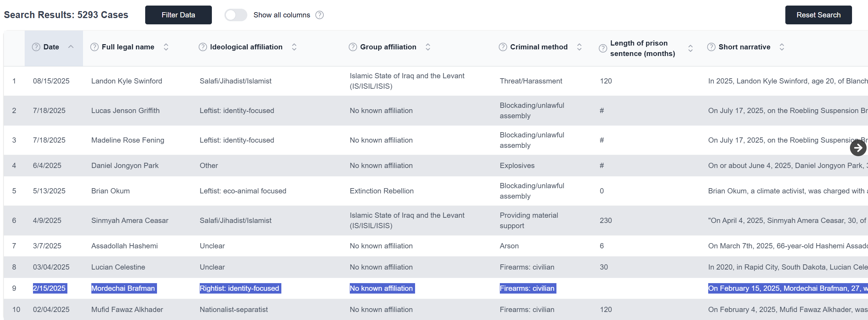This screenshot has width=868, height=320.
Task: Click help icon beside Criminal method
Action: (503, 47)
